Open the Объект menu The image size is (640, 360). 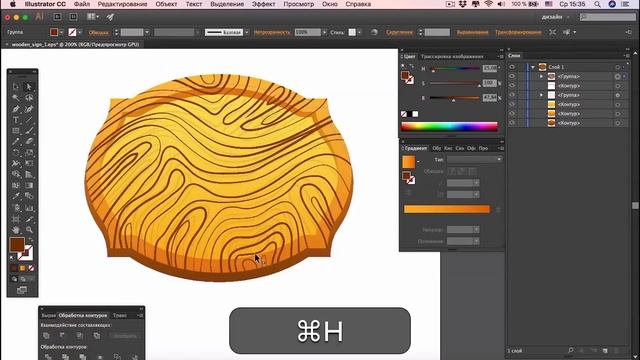click(166, 4)
